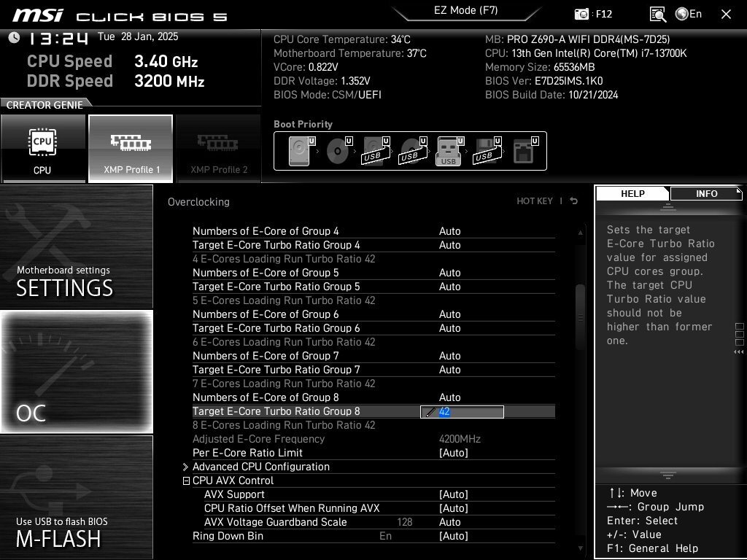The height and width of the screenshot is (560, 747).
Task: Click the clock icon beside the time
Action: [14, 37]
